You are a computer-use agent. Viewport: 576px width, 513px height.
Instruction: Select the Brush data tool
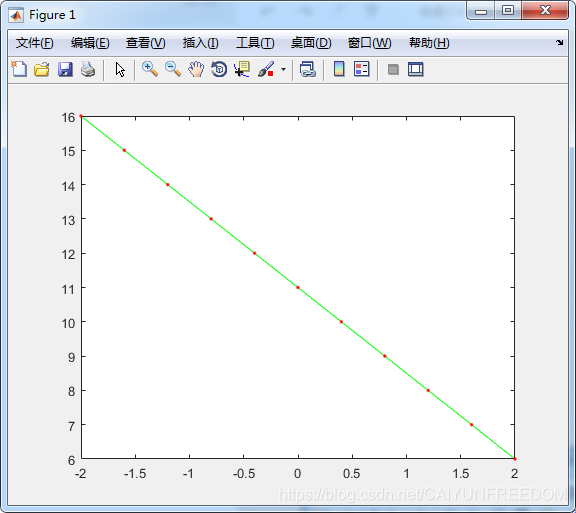[x=266, y=69]
